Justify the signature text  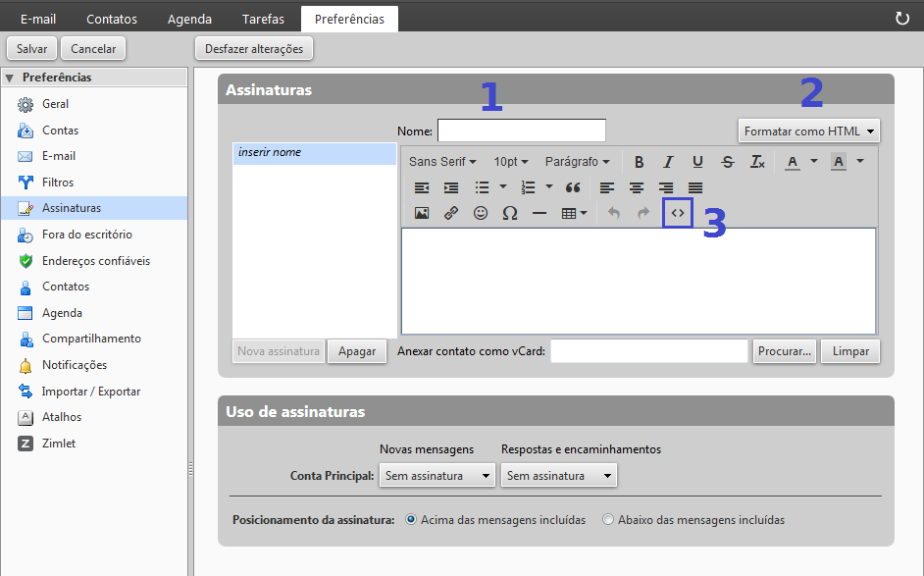coord(695,187)
